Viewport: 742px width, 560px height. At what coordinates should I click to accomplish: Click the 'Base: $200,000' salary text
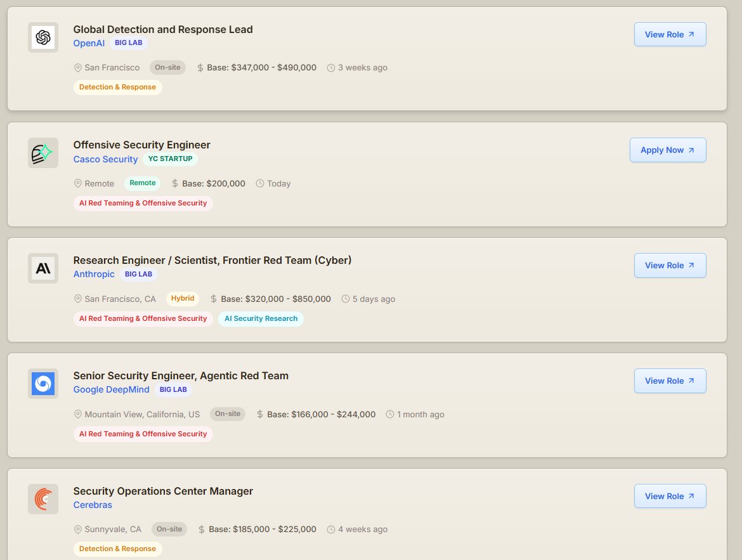(214, 184)
